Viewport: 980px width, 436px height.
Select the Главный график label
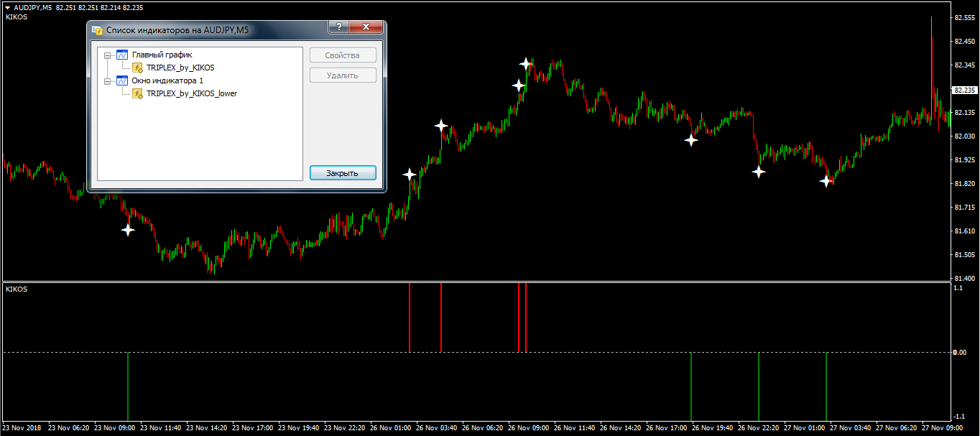(162, 55)
